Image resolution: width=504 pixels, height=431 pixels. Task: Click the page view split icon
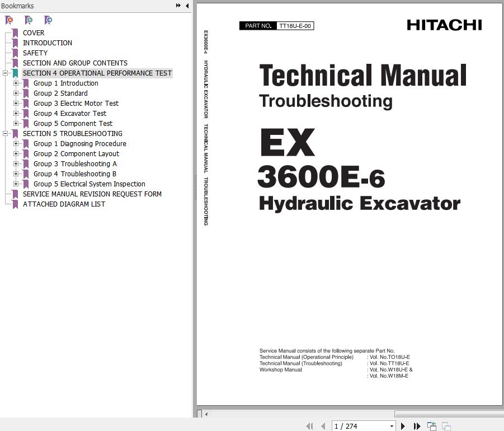pyautogui.click(x=432, y=426)
